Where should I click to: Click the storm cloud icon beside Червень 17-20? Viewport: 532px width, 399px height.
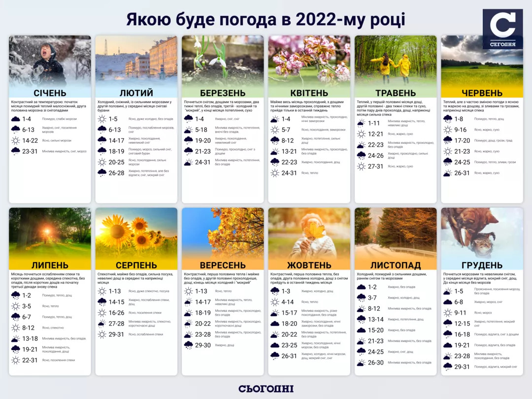tap(448, 140)
